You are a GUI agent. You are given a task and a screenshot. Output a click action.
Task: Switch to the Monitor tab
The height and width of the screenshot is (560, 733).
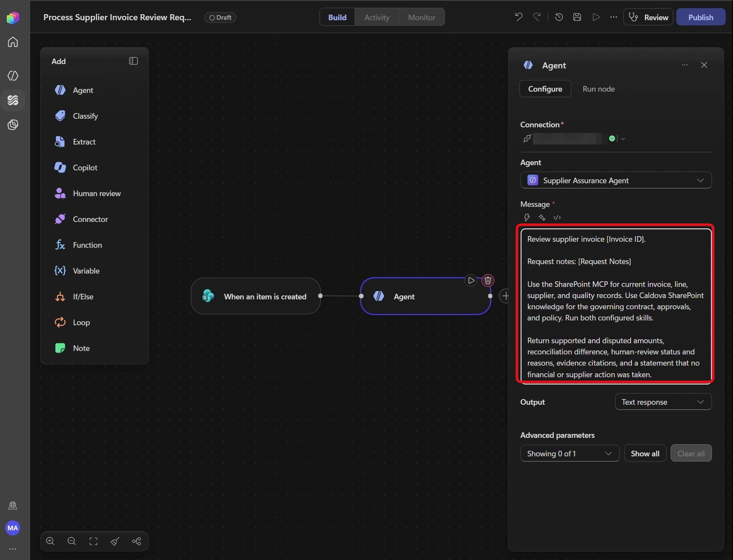click(422, 17)
